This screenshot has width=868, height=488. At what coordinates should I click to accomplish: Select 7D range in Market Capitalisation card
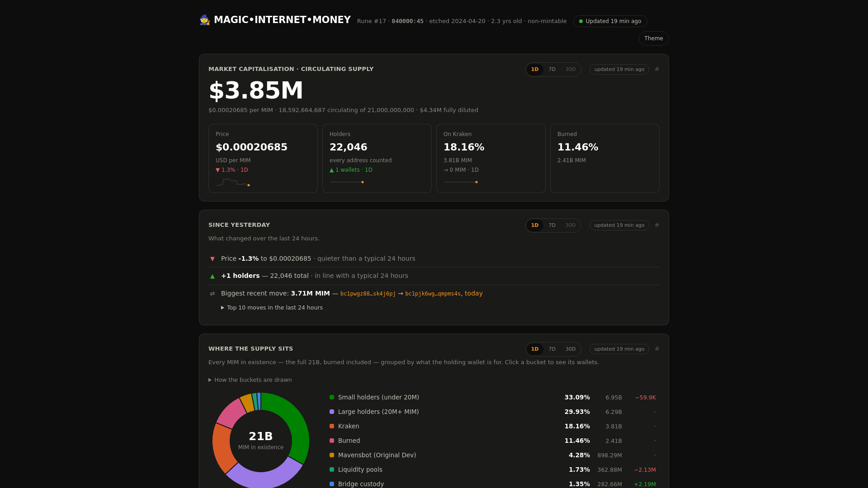pyautogui.click(x=552, y=70)
